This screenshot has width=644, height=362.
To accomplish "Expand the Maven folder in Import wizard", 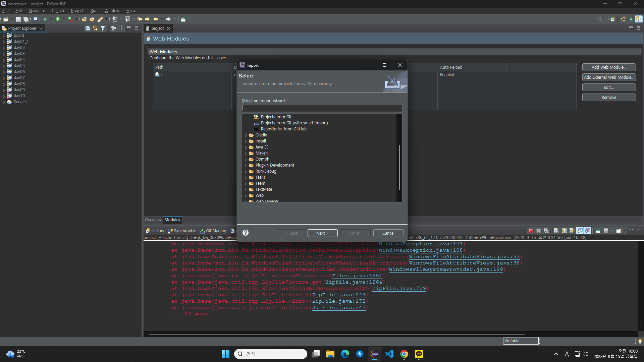I will 246,154.
